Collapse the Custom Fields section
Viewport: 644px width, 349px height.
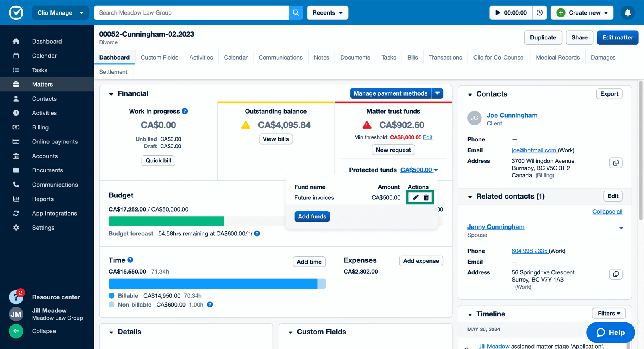tap(291, 332)
